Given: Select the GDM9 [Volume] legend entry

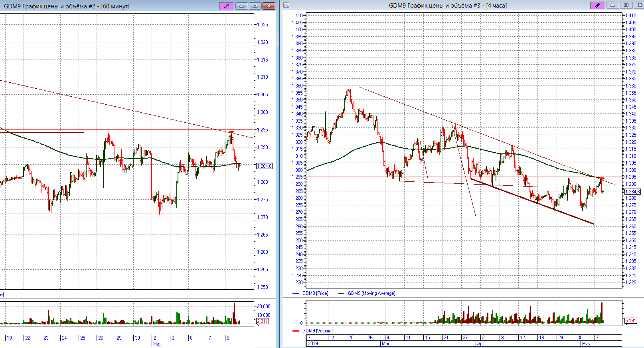Looking at the screenshot, I should 317,331.
